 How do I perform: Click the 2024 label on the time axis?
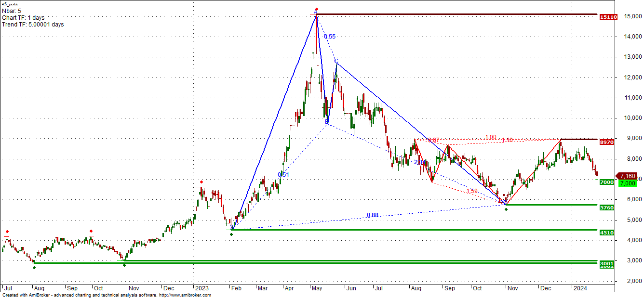point(579,288)
